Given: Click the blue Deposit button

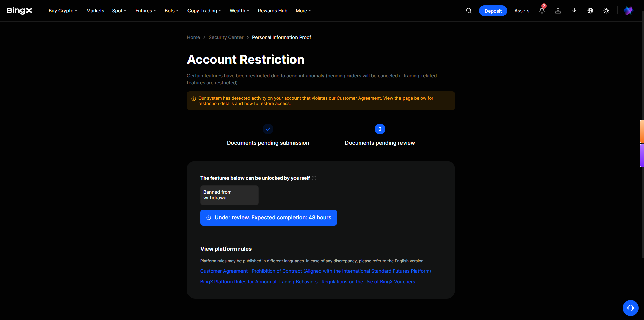Looking at the screenshot, I should (x=493, y=11).
